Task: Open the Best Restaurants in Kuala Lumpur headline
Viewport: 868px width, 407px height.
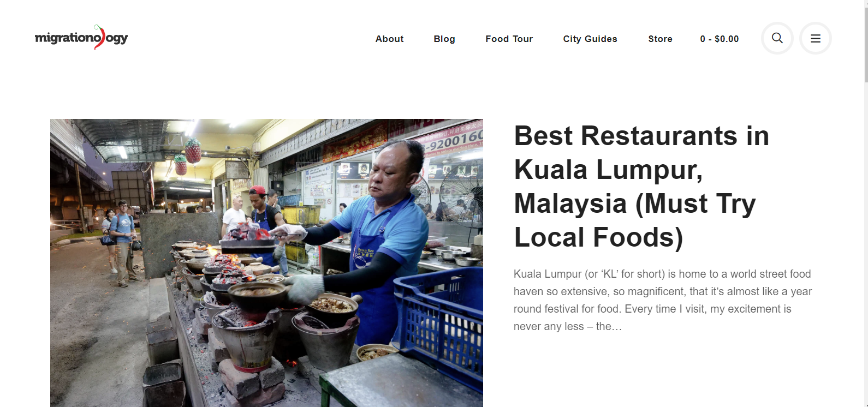Action: [641, 187]
